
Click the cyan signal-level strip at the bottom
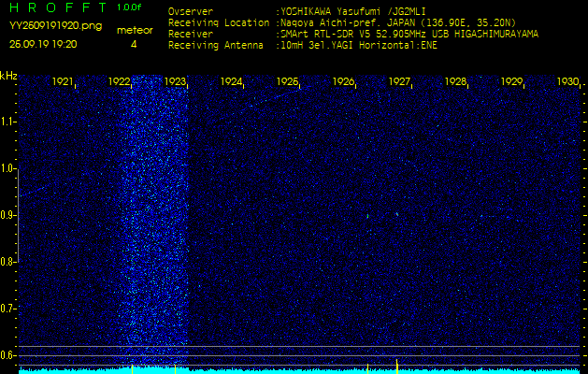click(299, 371)
